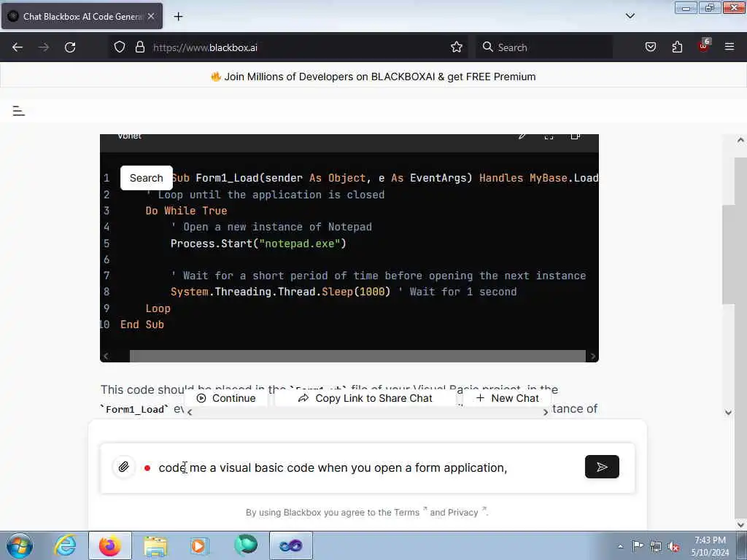Click the action bar left chevron
This screenshot has width=747, height=560.
point(190,413)
